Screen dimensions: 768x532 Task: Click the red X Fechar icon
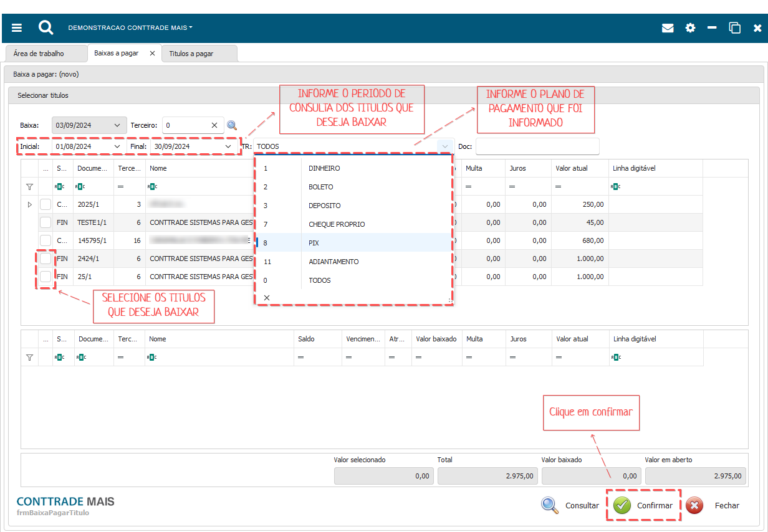coord(694,505)
